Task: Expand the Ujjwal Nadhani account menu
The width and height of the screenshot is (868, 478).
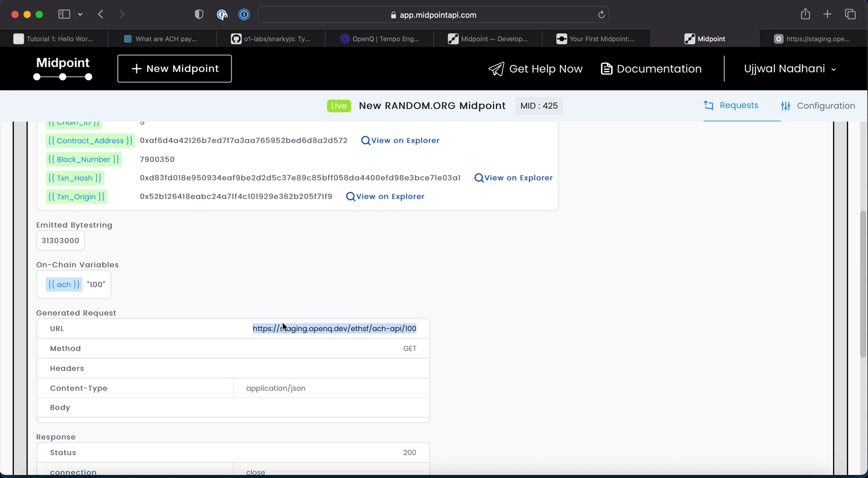Action: (790, 69)
